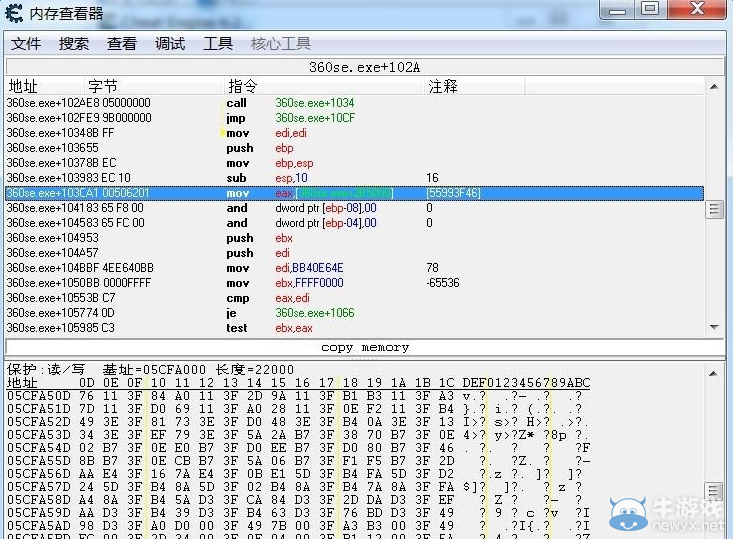Viewport: 733px width, 539px height.
Task: Click the 指令 column header
Action: (x=324, y=86)
